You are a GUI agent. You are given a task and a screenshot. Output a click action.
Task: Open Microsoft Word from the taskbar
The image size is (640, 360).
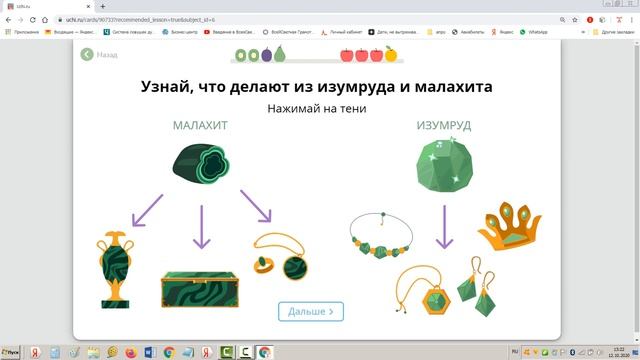(150, 352)
